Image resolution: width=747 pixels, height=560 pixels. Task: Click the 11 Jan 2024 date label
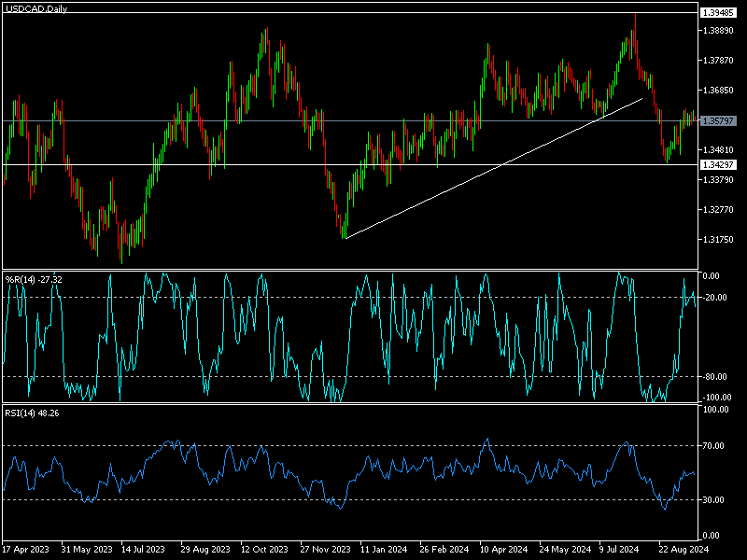coord(384,550)
